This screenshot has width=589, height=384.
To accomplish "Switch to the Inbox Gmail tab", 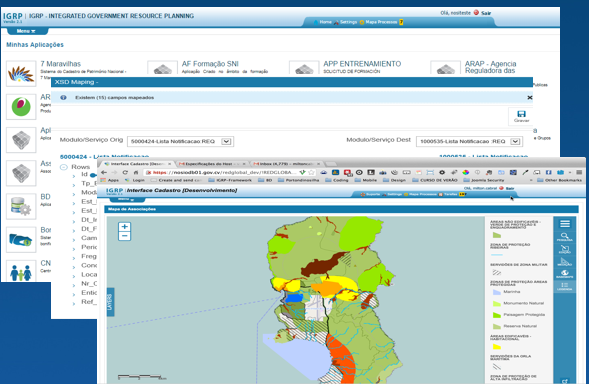I will 287,164.
